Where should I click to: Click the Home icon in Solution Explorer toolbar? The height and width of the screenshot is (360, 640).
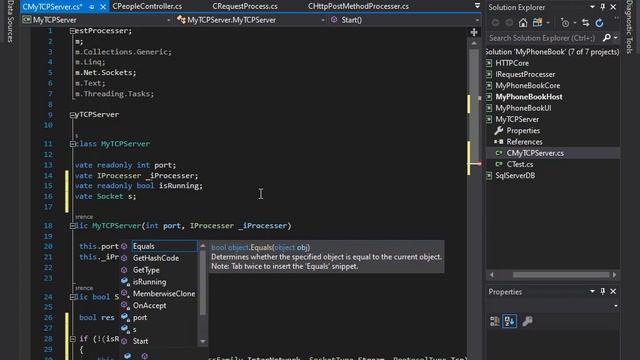click(x=523, y=23)
